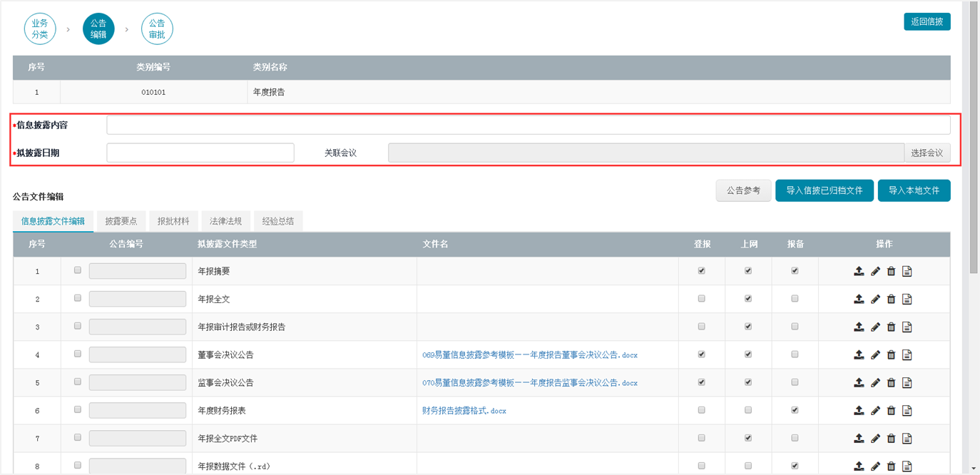Click the 返回信披 button

927,21
